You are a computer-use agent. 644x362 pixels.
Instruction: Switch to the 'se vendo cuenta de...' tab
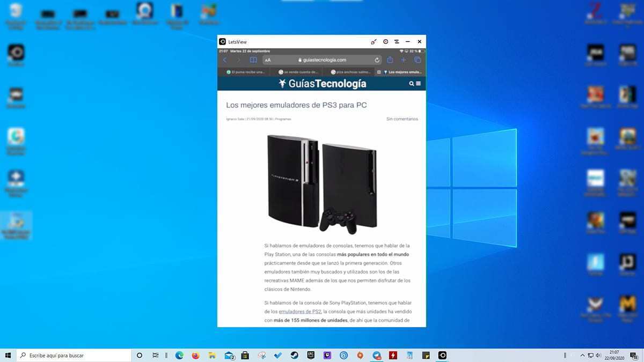tap(295, 71)
